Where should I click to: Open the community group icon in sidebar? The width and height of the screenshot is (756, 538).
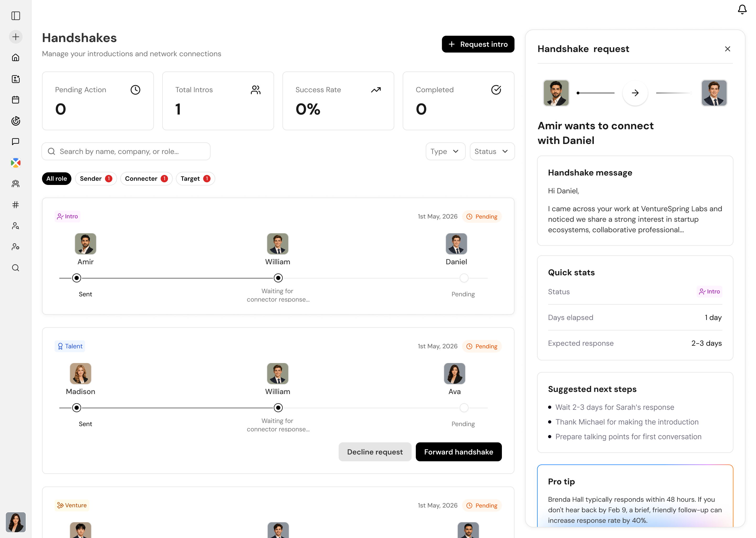click(x=15, y=184)
